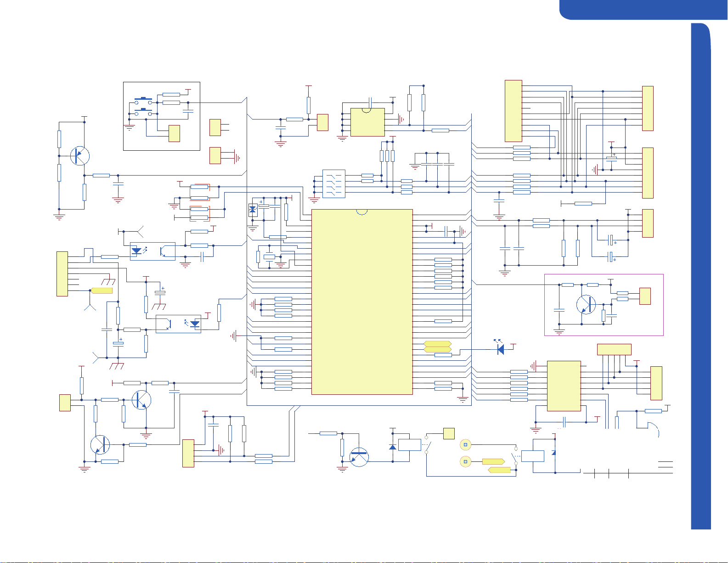The height and width of the screenshot is (563, 728).
Task: Click the upper optocoupler with LED on left
Action: tap(152, 251)
